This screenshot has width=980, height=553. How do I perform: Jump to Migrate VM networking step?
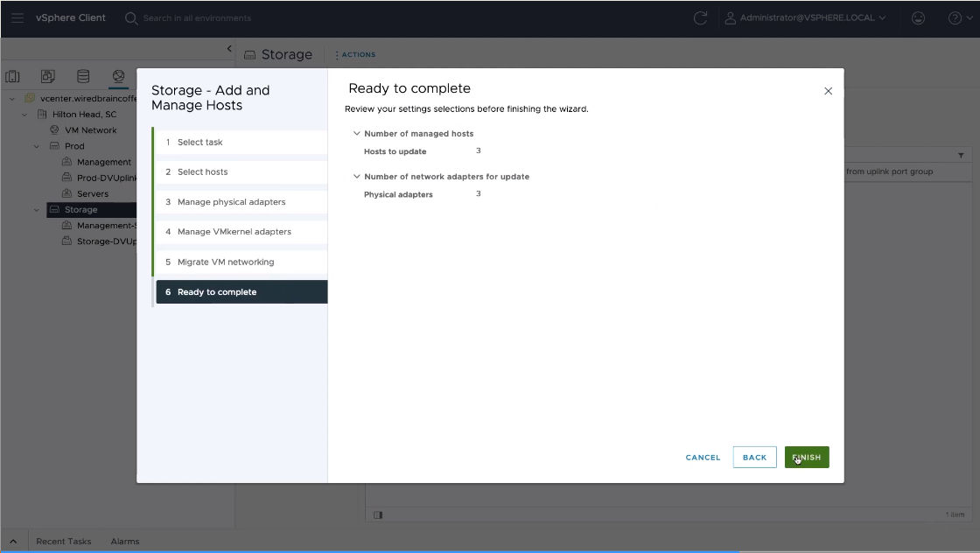[x=226, y=262]
